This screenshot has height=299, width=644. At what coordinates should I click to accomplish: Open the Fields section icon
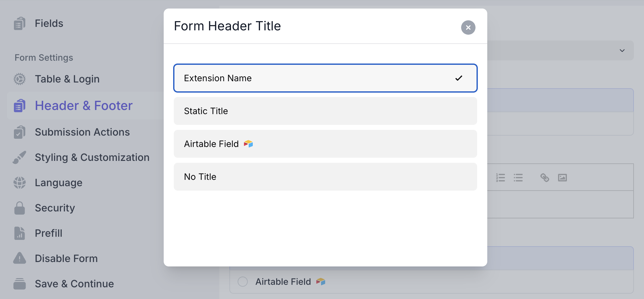[x=20, y=24]
